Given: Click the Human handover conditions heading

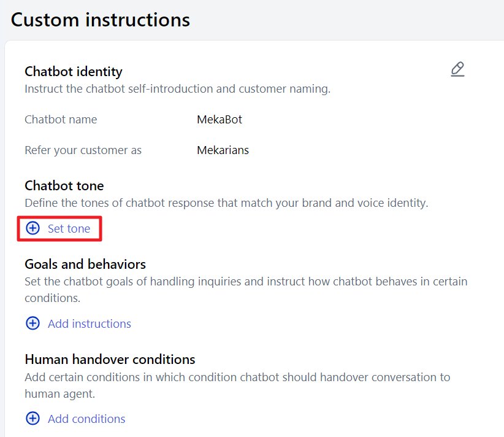Looking at the screenshot, I should click(110, 359).
